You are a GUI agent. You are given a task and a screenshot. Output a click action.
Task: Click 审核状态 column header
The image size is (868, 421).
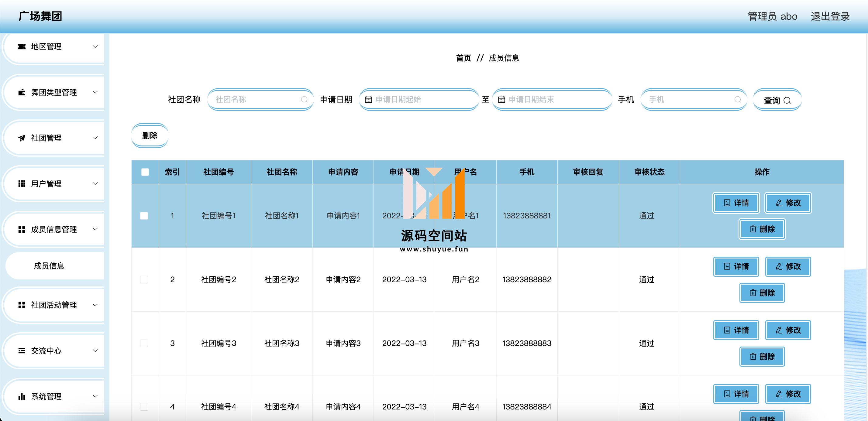[649, 172]
